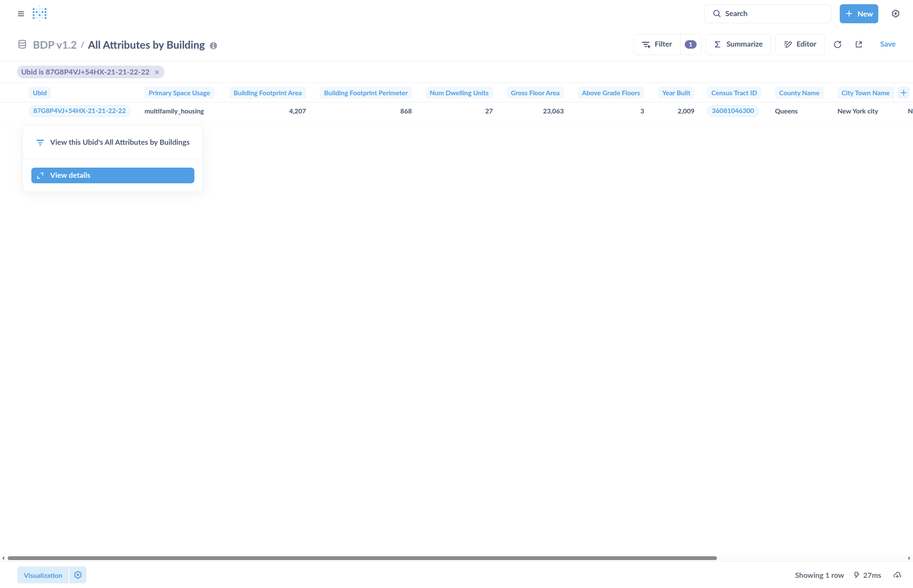Open the info tooltip beside the title
Screen dimensions: 913x588
point(213,45)
